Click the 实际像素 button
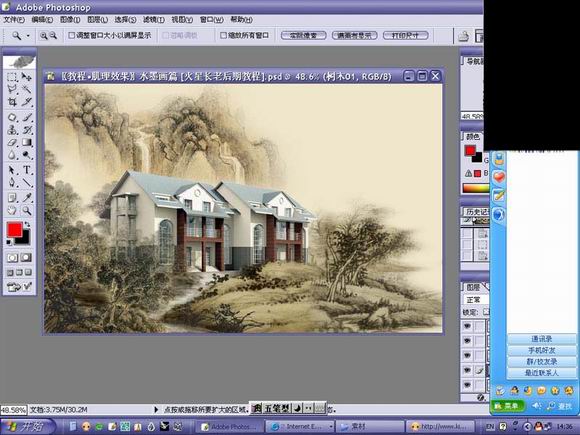 click(304, 36)
